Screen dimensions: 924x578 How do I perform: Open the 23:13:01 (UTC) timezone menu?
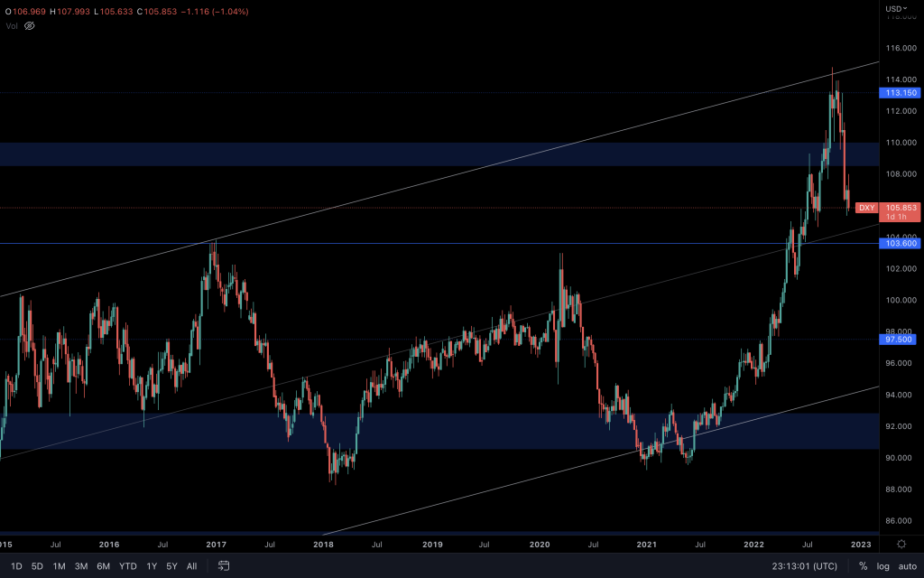[804, 566]
